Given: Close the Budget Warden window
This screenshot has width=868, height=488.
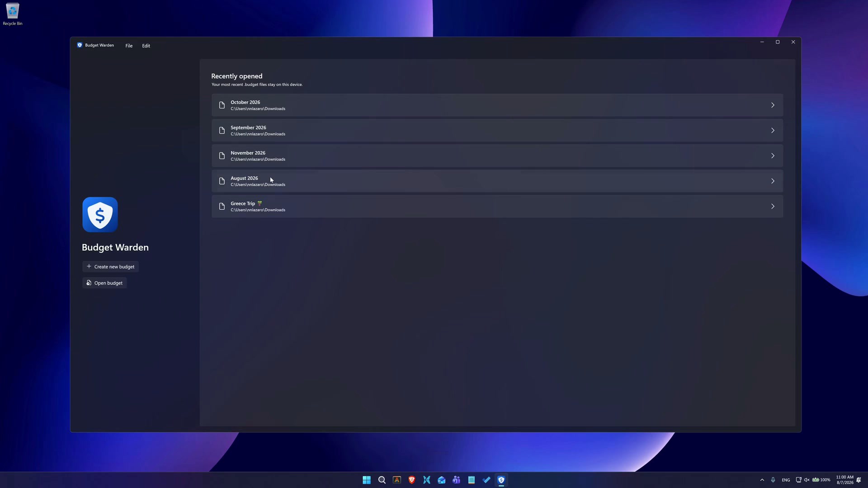Looking at the screenshot, I should pyautogui.click(x=793, y=42).
